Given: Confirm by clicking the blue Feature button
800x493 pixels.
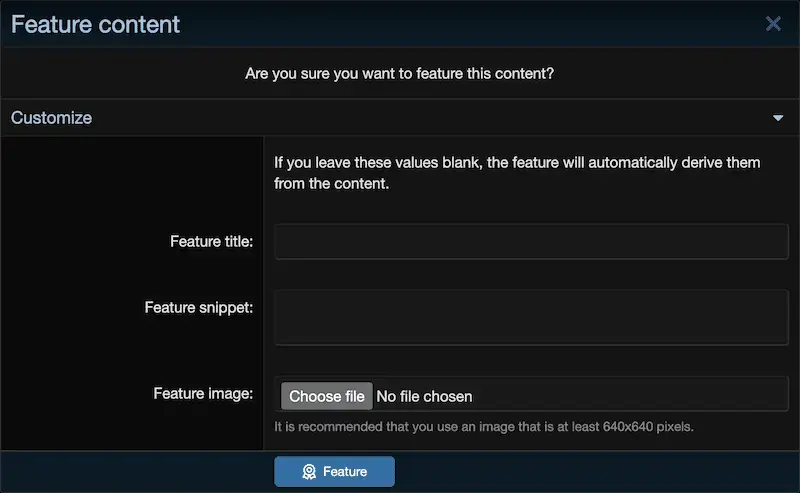Looking at the screenshot, I should click(334, 472).
